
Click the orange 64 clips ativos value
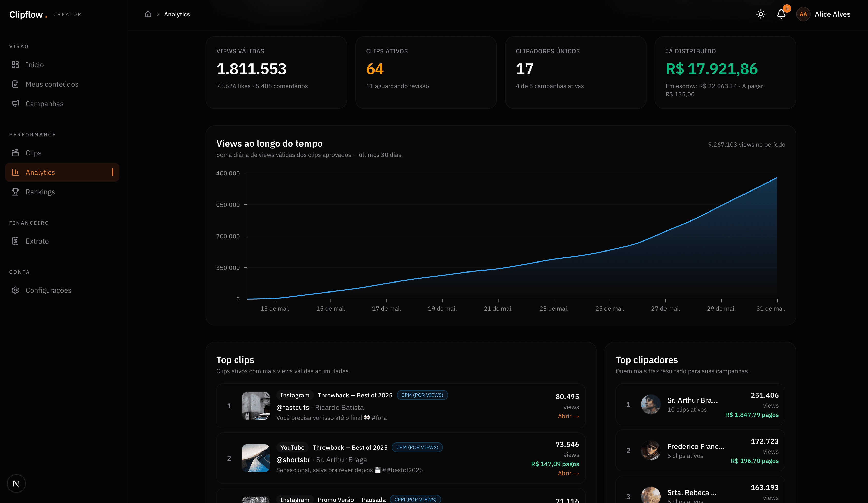point(375,69)
